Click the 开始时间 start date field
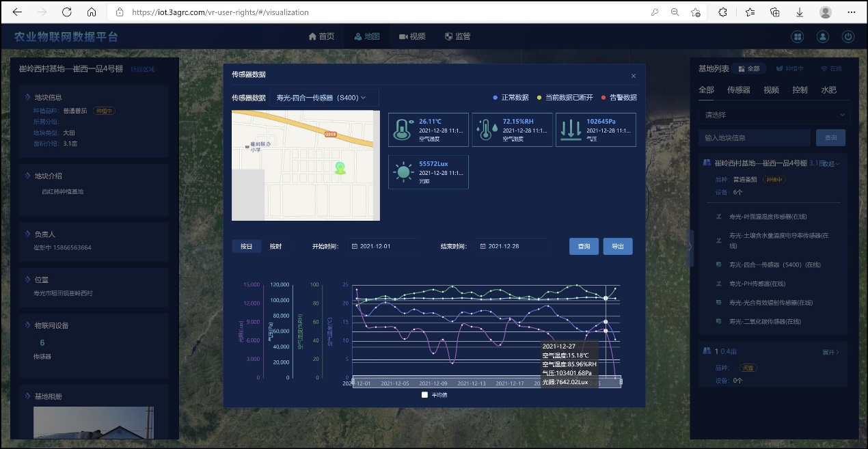 click(383, 247)
